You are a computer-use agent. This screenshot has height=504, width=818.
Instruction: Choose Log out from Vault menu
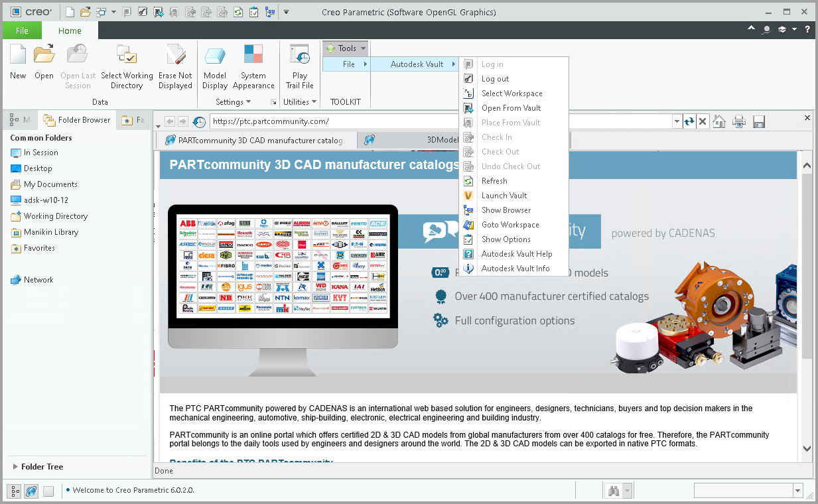click(514, 79)
